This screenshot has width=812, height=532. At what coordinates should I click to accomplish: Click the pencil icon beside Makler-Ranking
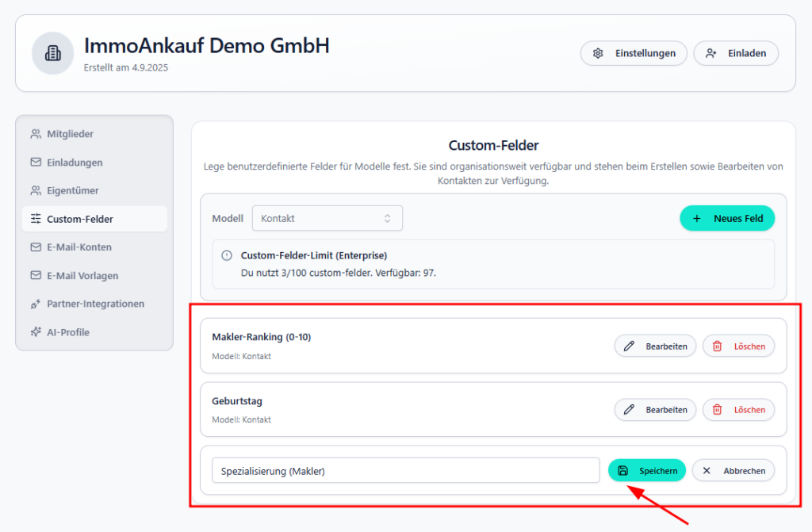[630, 346]
